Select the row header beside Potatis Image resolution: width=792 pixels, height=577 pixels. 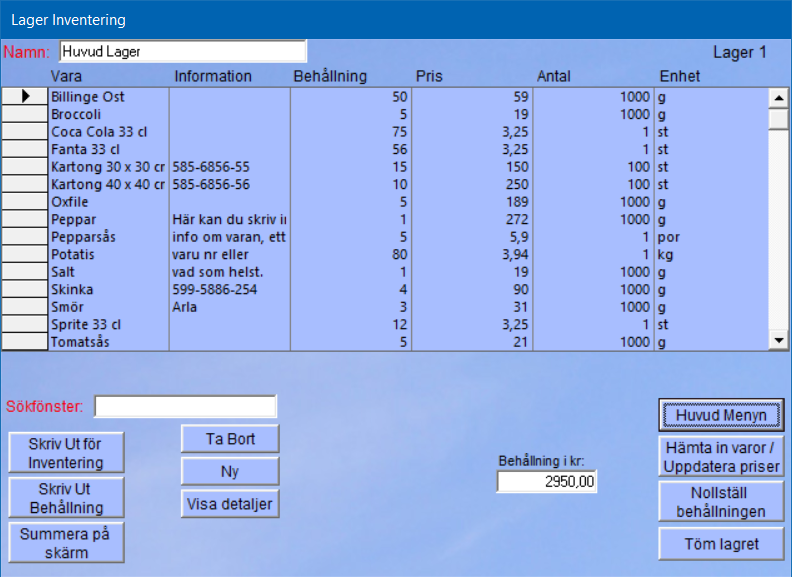pos(24,254)
